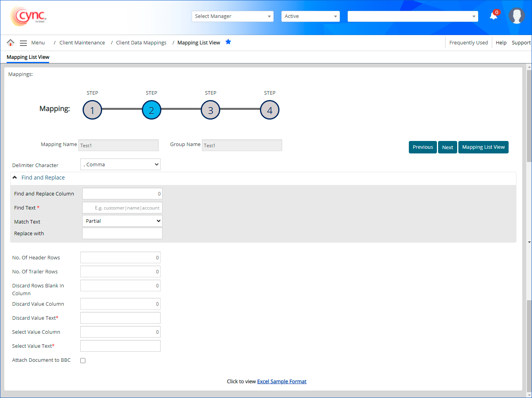Click the Find Text input field
The width and height of the screenshot is (532, 398).
pos(122,208)
